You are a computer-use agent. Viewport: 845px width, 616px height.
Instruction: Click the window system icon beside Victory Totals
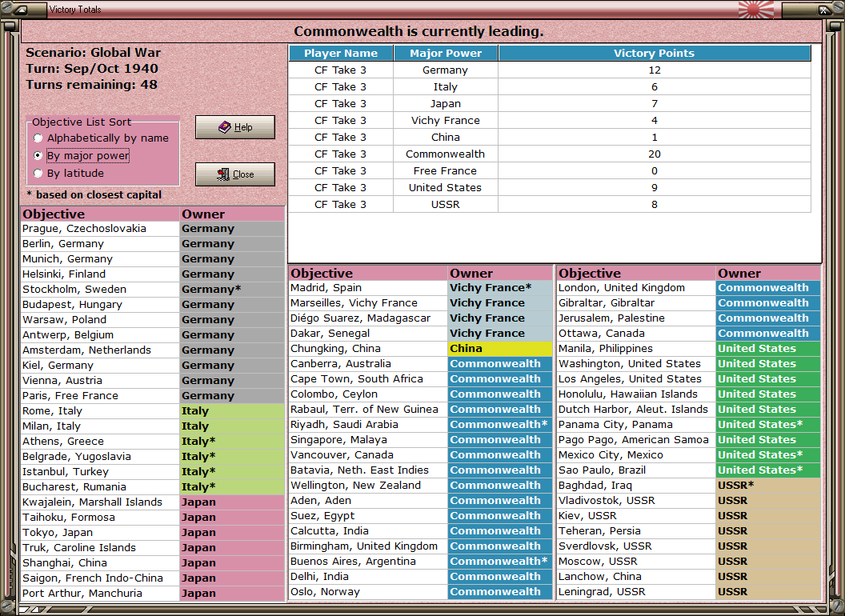click(x=21, y=9)
